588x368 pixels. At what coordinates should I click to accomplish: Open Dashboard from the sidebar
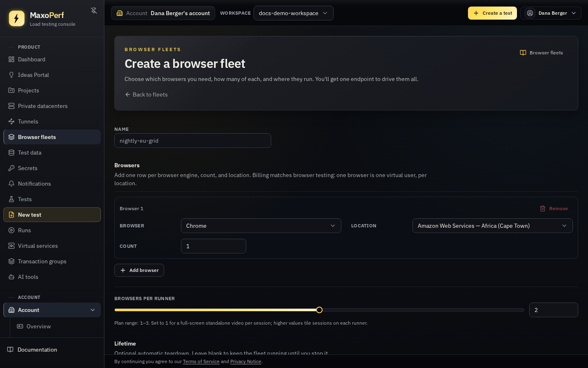pyautogui.click(x=52, y=59)
